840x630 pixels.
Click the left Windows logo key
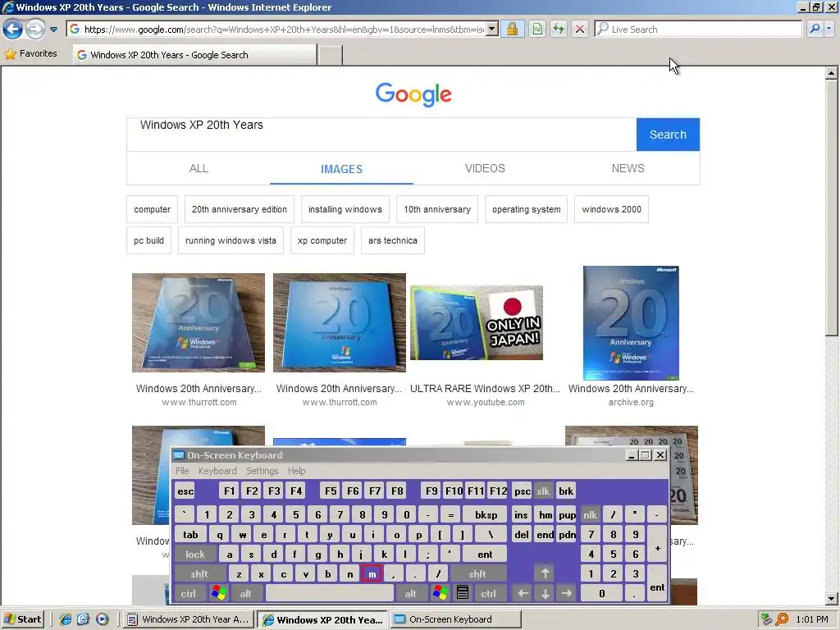click(218, 593)
